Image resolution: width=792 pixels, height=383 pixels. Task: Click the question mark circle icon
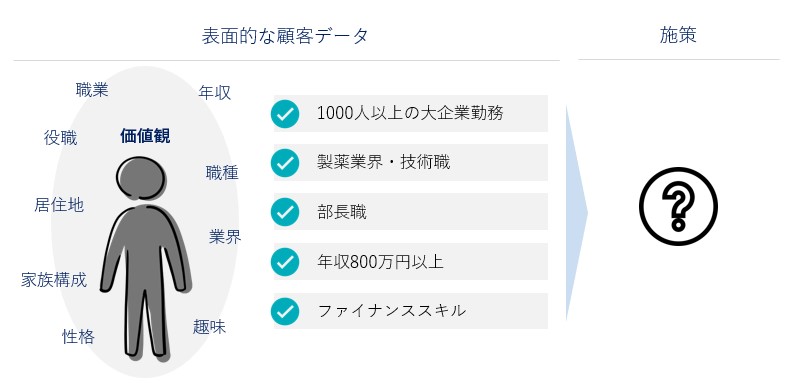pyautogui.click(x=678, y=206)
